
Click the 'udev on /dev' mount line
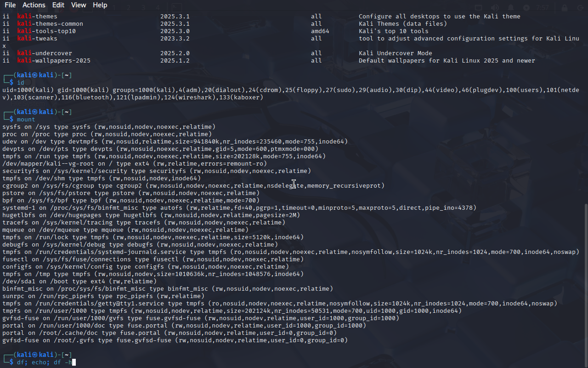(x=175, y=142)
